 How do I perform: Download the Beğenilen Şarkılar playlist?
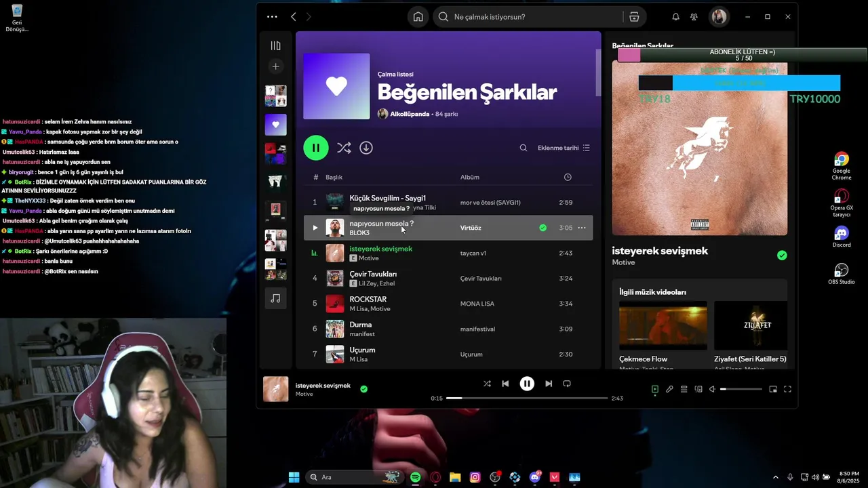[366, 148]
